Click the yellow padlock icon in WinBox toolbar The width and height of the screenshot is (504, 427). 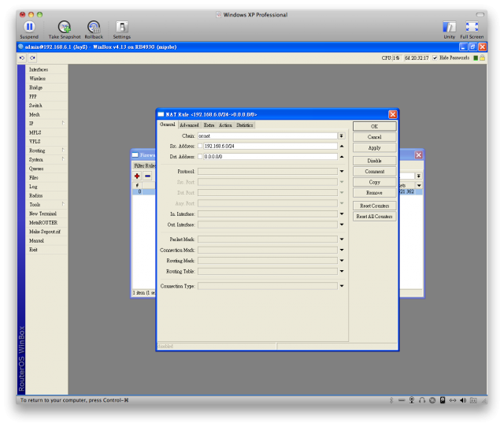[482, 58]
